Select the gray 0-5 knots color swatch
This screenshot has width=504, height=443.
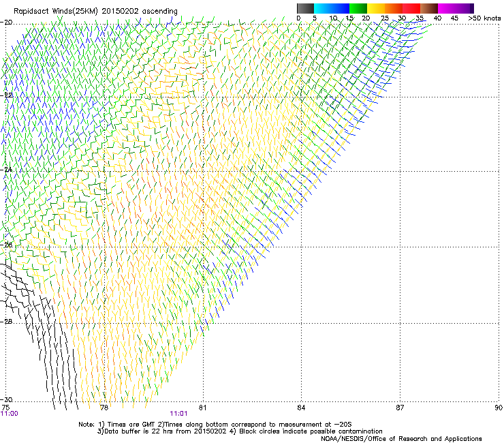(305, 8)
